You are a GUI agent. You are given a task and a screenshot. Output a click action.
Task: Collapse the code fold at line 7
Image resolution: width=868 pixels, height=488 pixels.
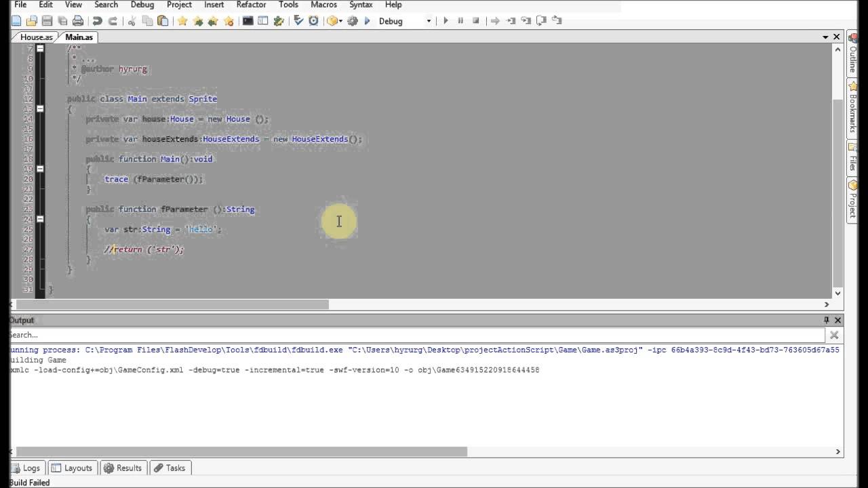click(40, 48)
